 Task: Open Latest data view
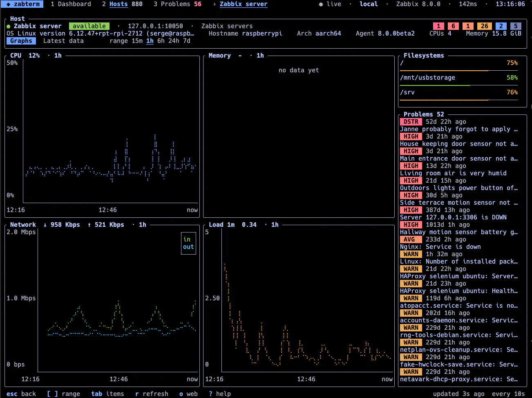[x=63, y=41]
